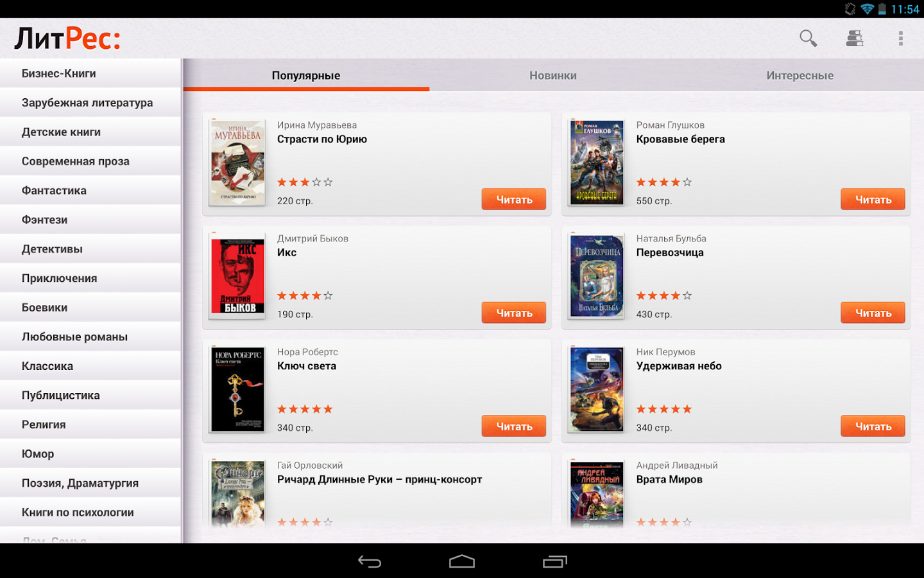The image size is (924, 578).
Task: Tap the Android home navigation icon
Action: click(462, 562)
